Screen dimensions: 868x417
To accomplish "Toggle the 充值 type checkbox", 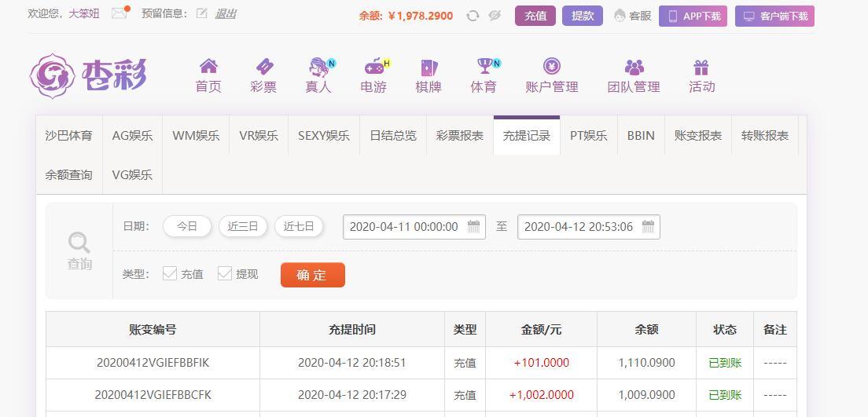I will tap(169, 274).
